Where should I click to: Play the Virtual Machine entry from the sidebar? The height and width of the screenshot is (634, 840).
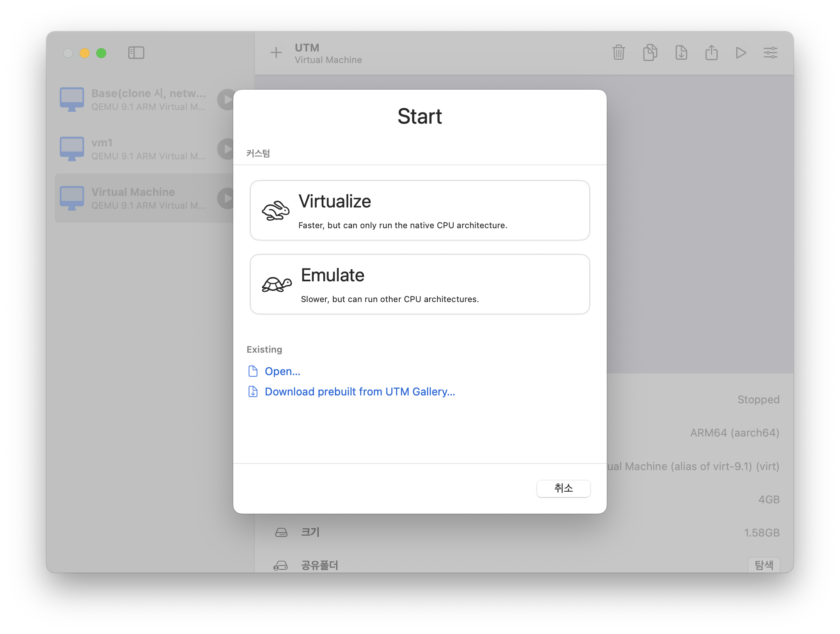click(226, 198)
